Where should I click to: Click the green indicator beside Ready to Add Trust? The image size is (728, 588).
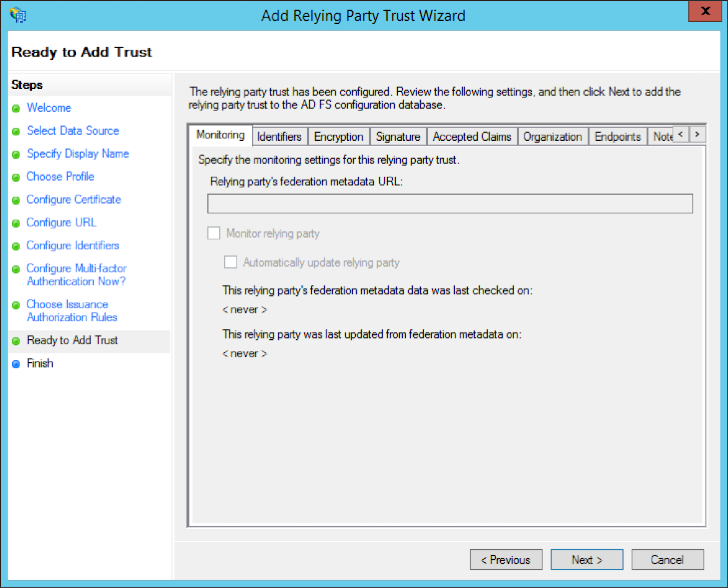click(x=16, y=341)
